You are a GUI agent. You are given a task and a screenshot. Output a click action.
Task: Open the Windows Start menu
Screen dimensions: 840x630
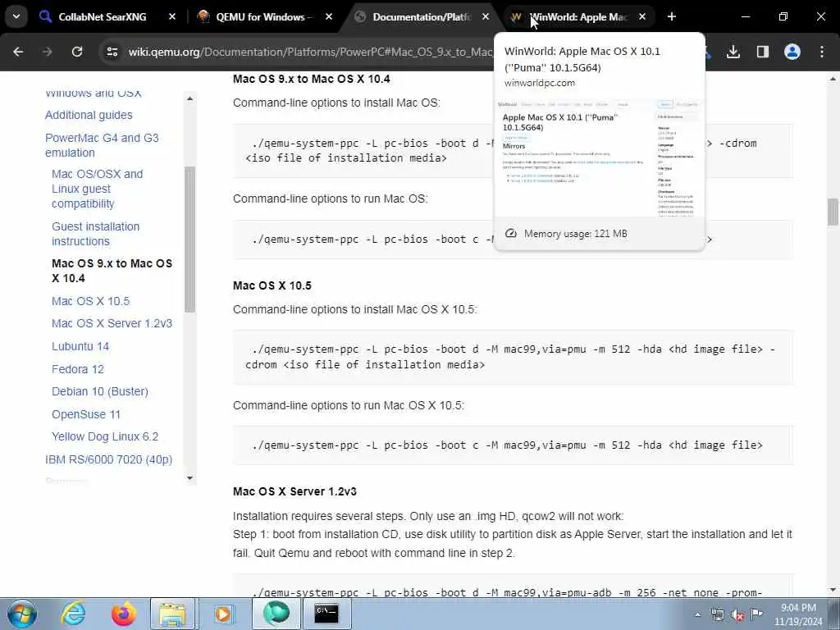click(21, 614)
